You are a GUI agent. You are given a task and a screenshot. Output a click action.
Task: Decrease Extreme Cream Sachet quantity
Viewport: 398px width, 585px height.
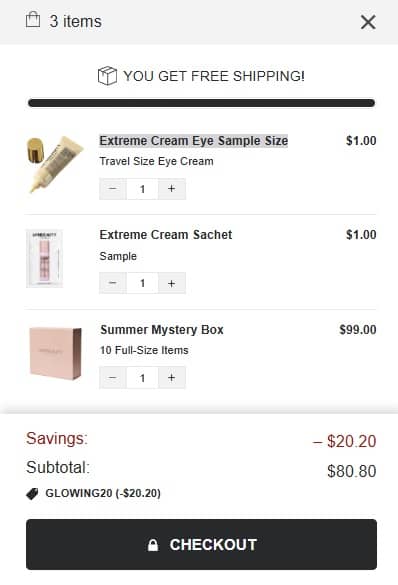coord(113,284)
